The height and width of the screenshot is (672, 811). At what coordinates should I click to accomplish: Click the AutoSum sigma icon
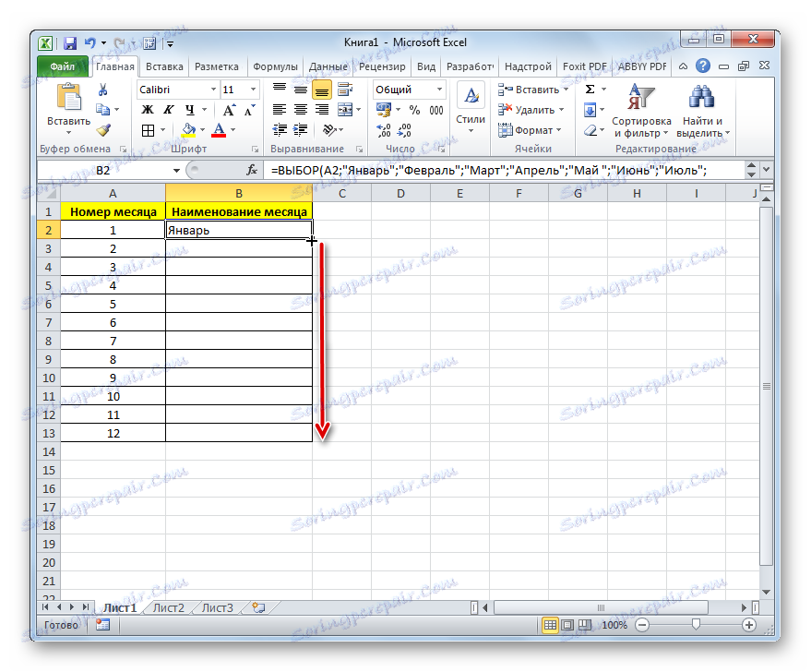click(590, 90)
